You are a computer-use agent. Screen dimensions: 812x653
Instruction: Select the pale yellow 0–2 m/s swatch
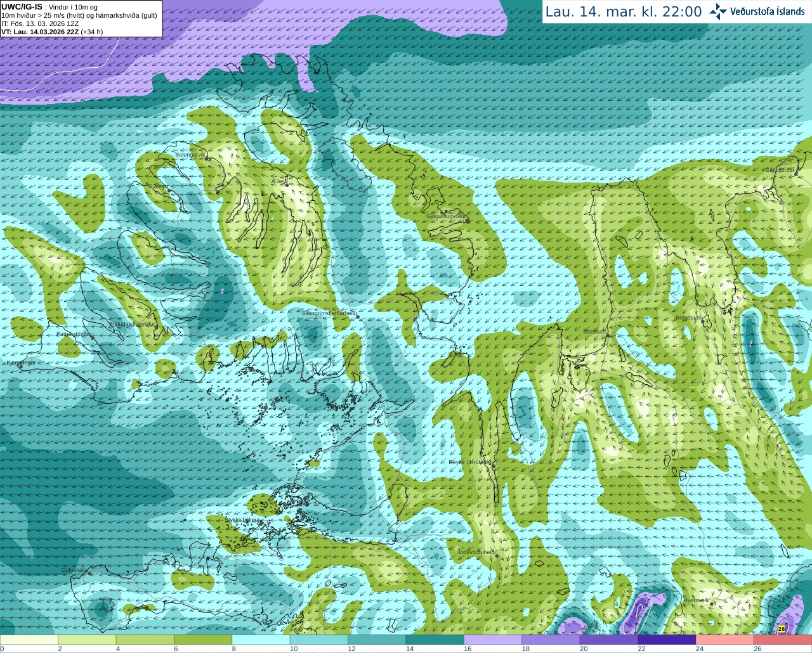tap(29, 640)
